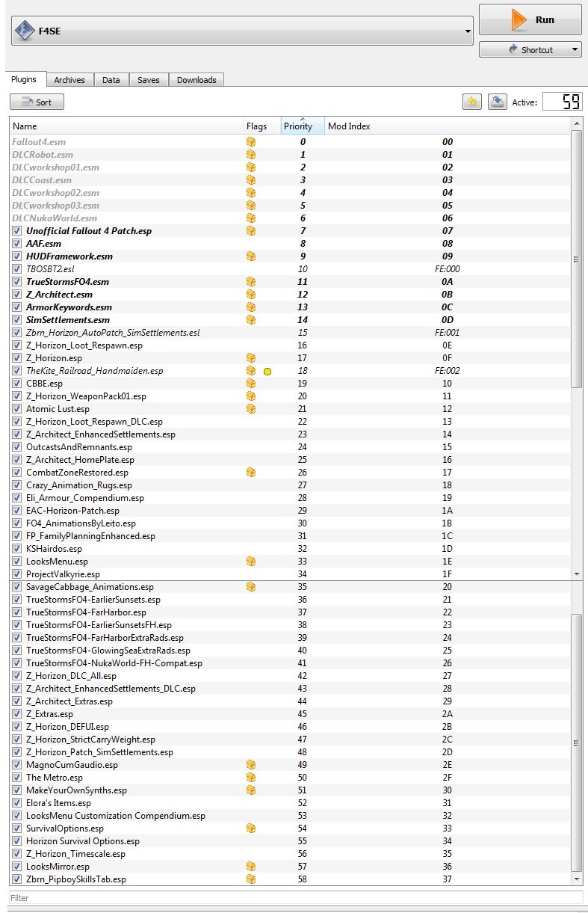
Task: Switch to the Downloads tab
Action: (x=196, y=80)
